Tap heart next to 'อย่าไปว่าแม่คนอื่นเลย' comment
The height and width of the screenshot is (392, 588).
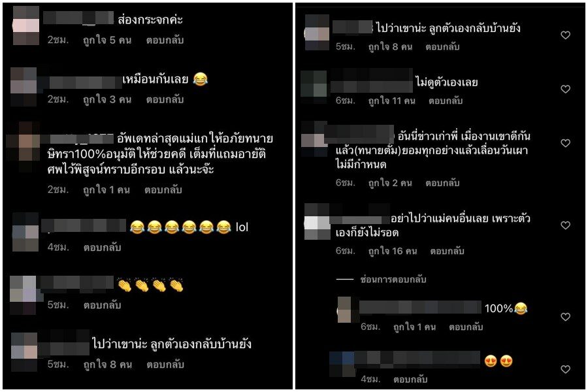[x=566, y=225]
